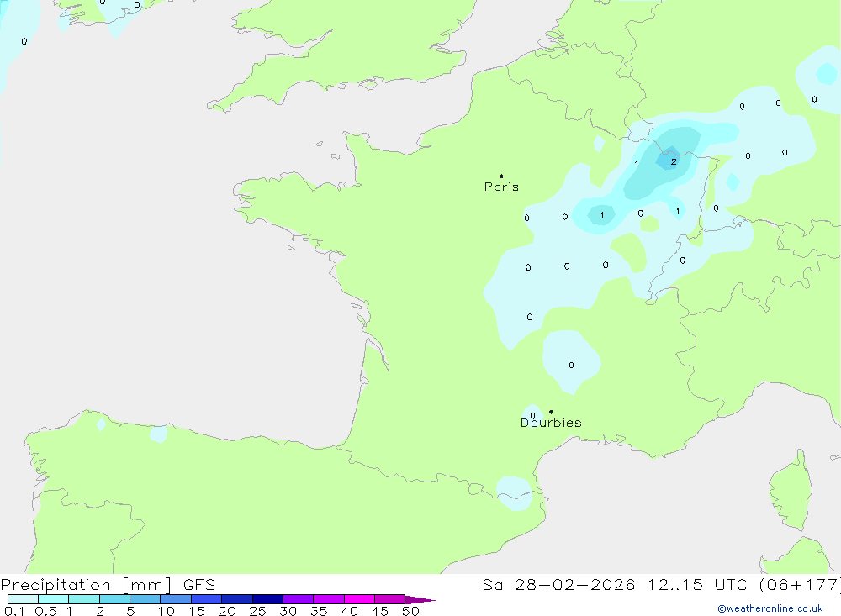
Task: Click the precipitation value 2 contour label
Action: pos(674,161)
